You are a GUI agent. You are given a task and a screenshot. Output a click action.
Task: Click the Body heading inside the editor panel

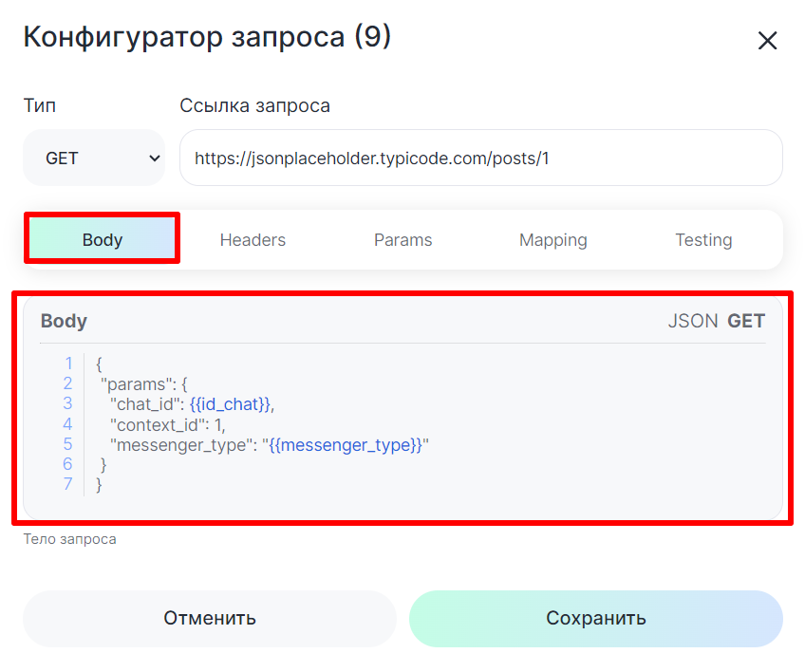click(64, 321)
